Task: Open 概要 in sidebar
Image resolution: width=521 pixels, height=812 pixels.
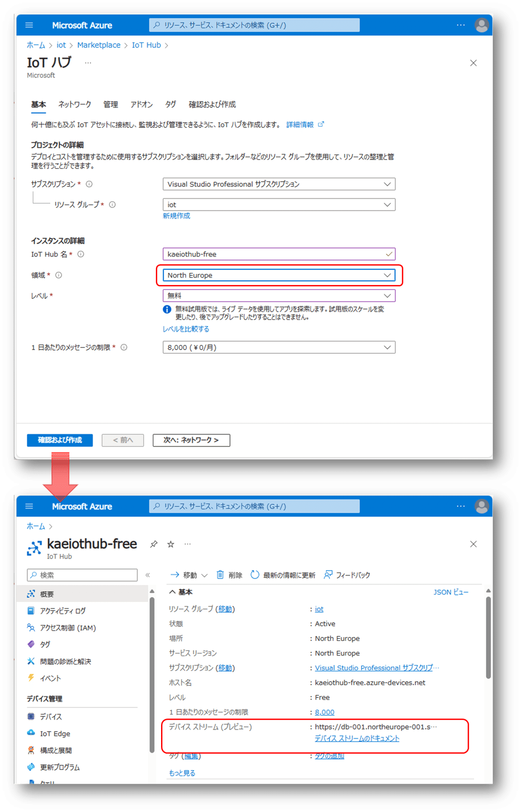Action: click(82, 594)
